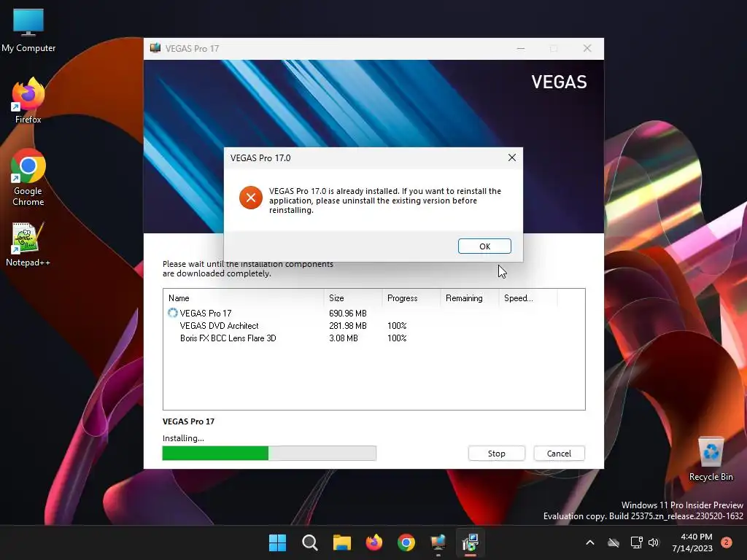Switch to the active installer taskbar icon
Image resolution: width=747 pixels, height=560 pixels.
[x=471, y=542]
